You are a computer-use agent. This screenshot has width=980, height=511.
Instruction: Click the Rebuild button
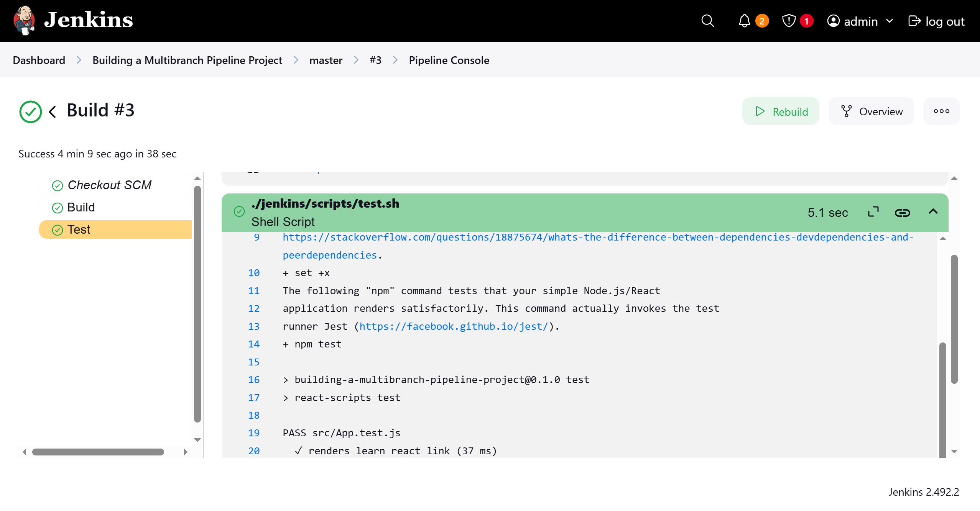click(781, 111)
